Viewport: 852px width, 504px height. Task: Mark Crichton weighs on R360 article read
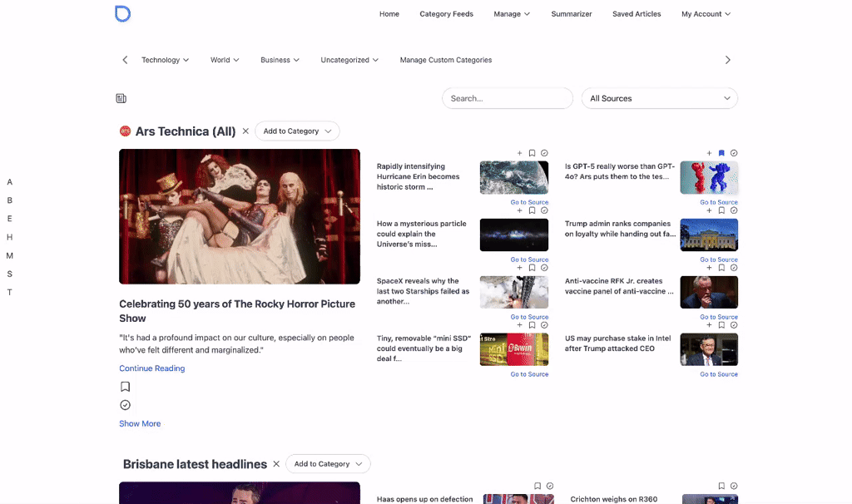pos(734,486)
